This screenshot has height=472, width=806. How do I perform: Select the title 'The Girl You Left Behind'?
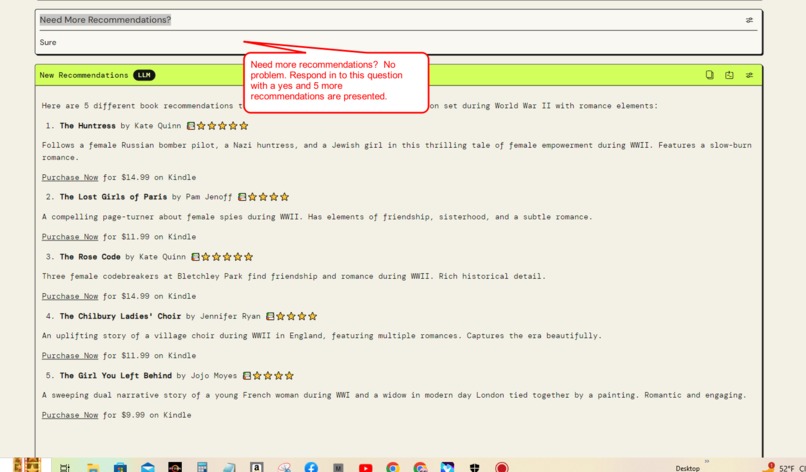[x=116, y=376]
